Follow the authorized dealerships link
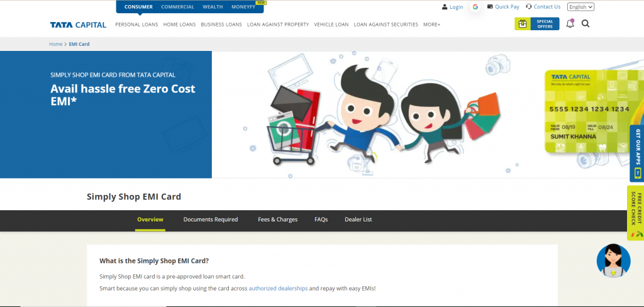Screen dimensions: 644x307 278,289
